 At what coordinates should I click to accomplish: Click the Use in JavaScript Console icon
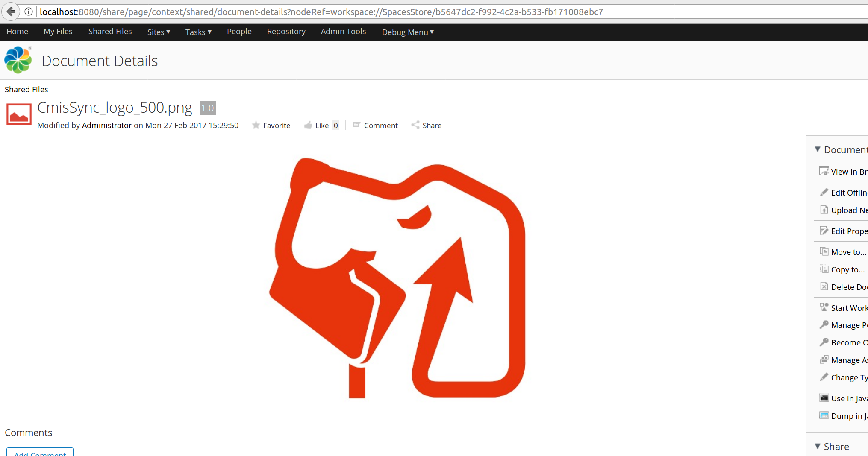tap(824, 398)
